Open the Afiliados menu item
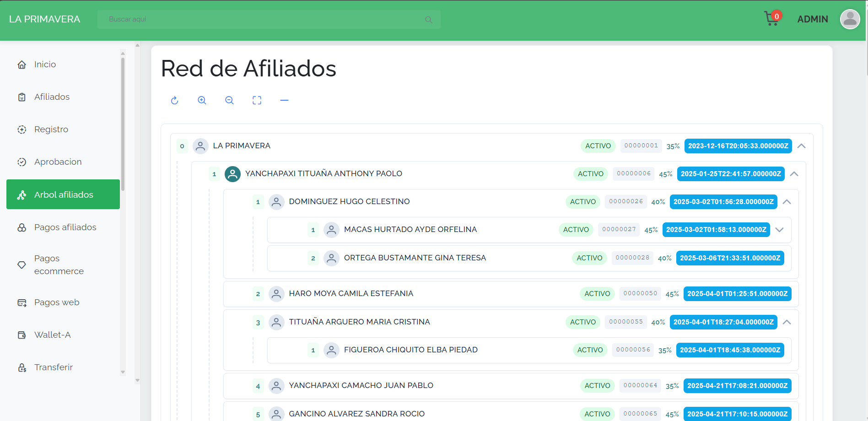868x421 pixels. [52, 97]
